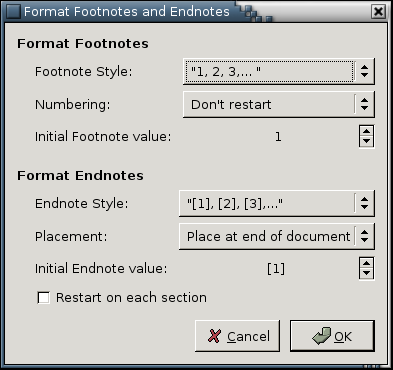Click the Initial Footnote value label
Screen dimensions: 393x370
(x=103, y=137)
